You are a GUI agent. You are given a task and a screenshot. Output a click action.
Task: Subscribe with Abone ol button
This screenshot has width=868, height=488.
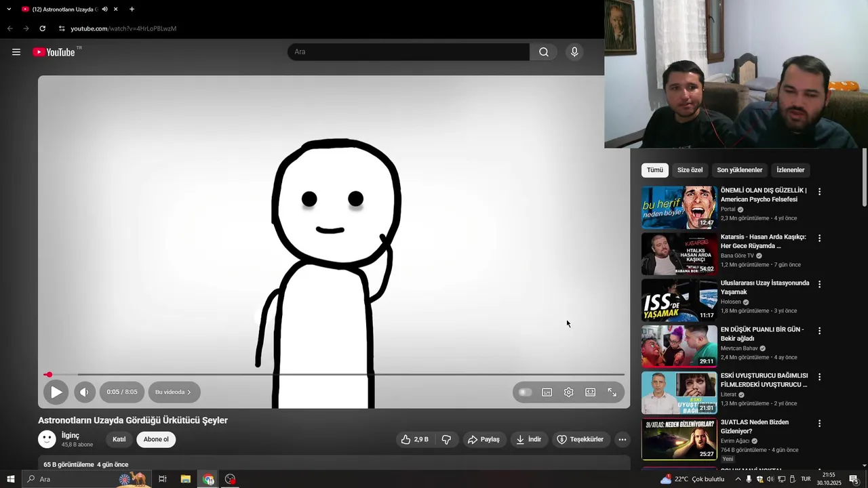pos(156,439)
